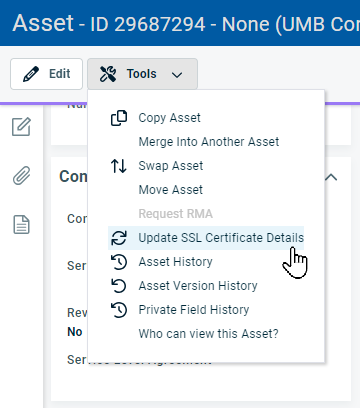This screenshot has width=360, height=408.
Task: Select Asset Version History entry
Action: click(x=198, y=286)
